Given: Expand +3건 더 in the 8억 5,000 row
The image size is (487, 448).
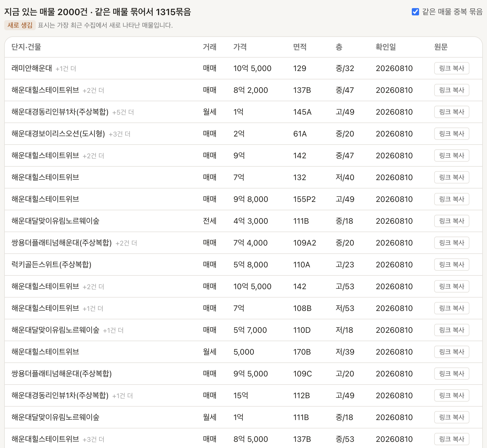Looking at the screenshot, I should (x=93, y=440).
